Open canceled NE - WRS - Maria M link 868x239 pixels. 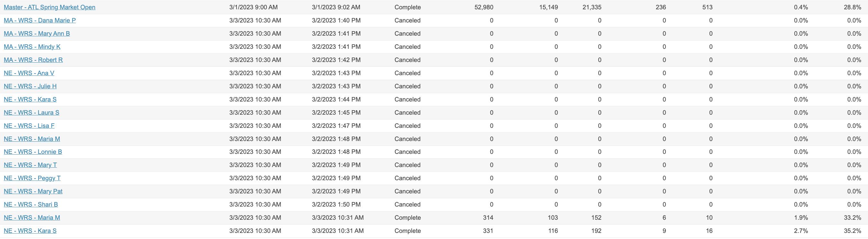[32, 138]
